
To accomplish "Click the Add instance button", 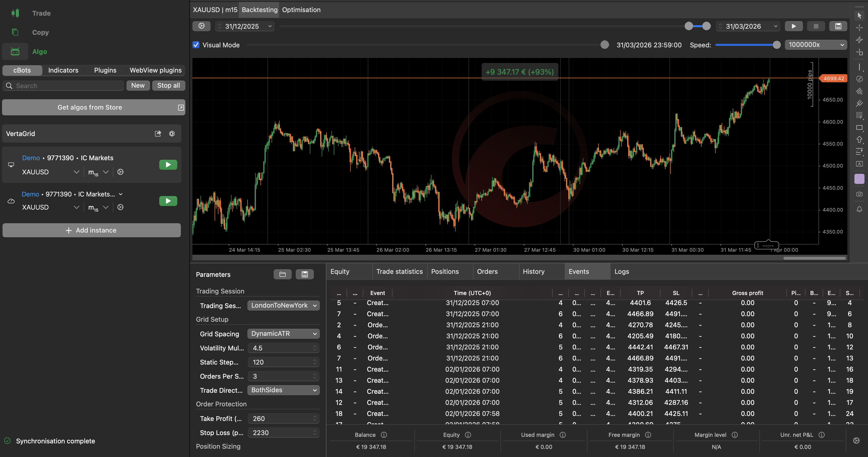I will (x=91, y=231).
